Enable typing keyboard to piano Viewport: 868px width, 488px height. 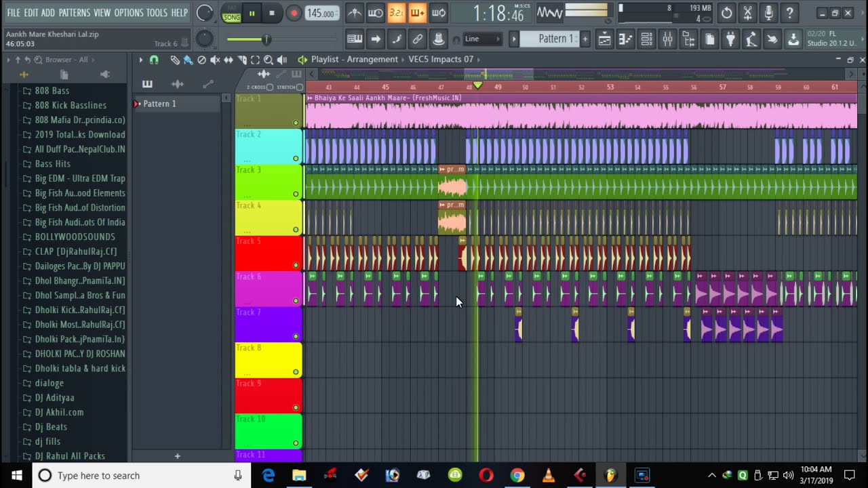pos(354,39)
